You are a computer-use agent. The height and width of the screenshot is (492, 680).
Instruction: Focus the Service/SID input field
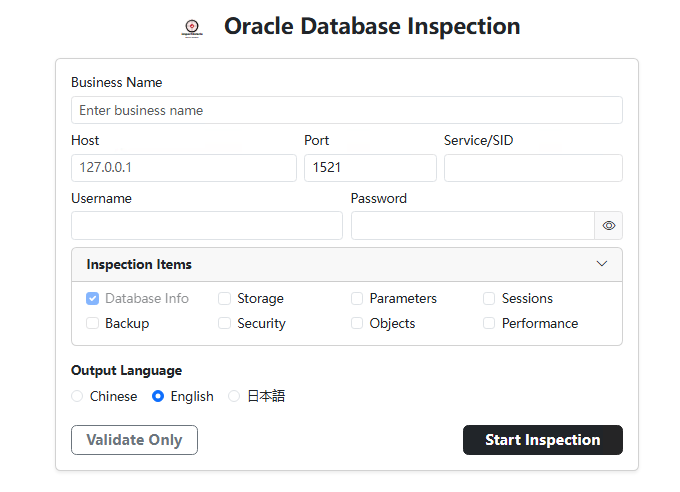[533, 168]
